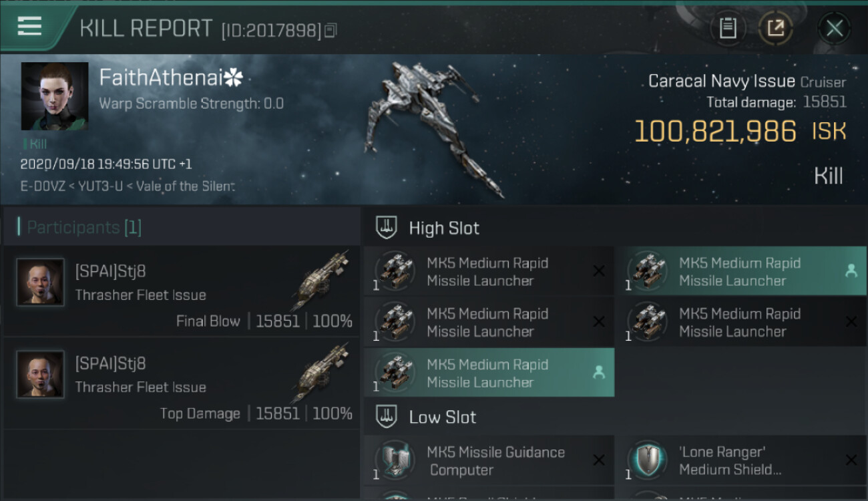Select the Low Slot section header
This screenshot has width=868, height=501.
click(x=442, y=417)
